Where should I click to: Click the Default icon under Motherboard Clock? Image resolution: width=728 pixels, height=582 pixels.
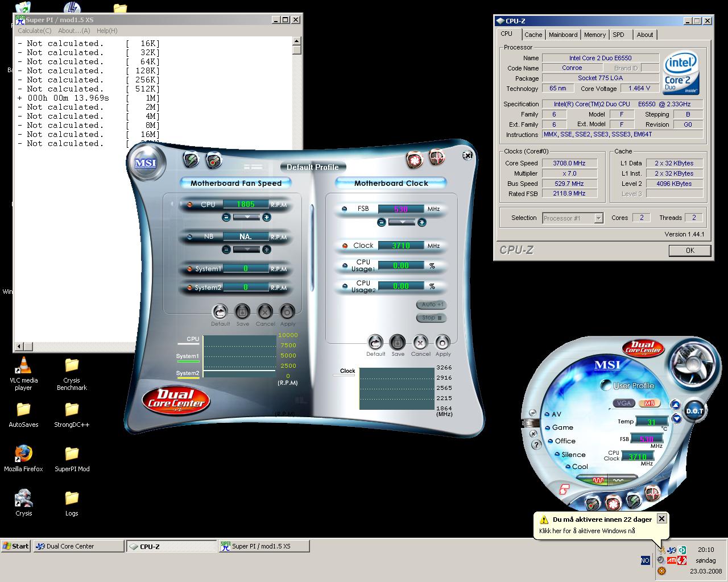tap(375, 342)
